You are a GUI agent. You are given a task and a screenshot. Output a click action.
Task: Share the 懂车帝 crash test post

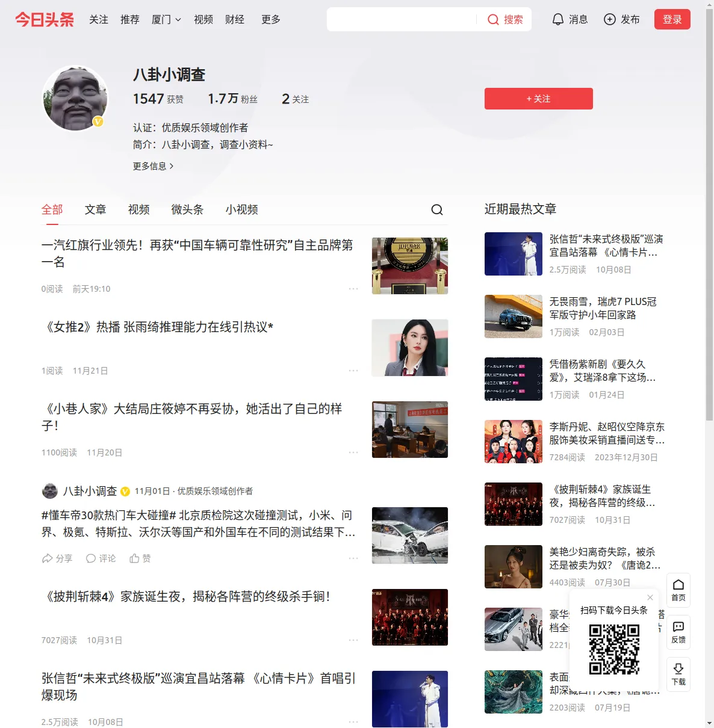point(57,558)
